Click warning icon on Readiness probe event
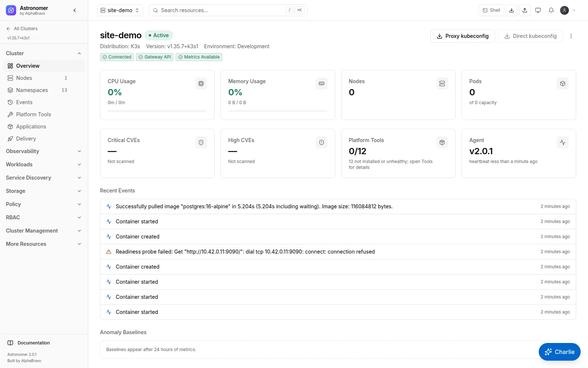Screen dimensions: 588x368 109,252
